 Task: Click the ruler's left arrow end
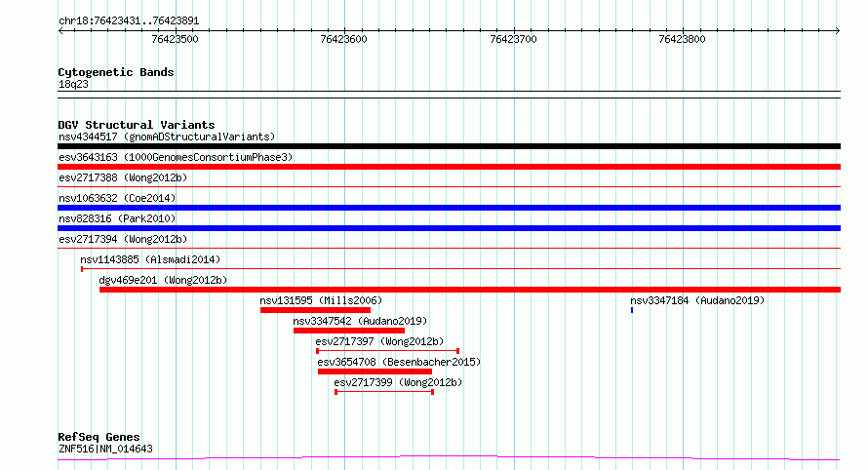point(60,31)
